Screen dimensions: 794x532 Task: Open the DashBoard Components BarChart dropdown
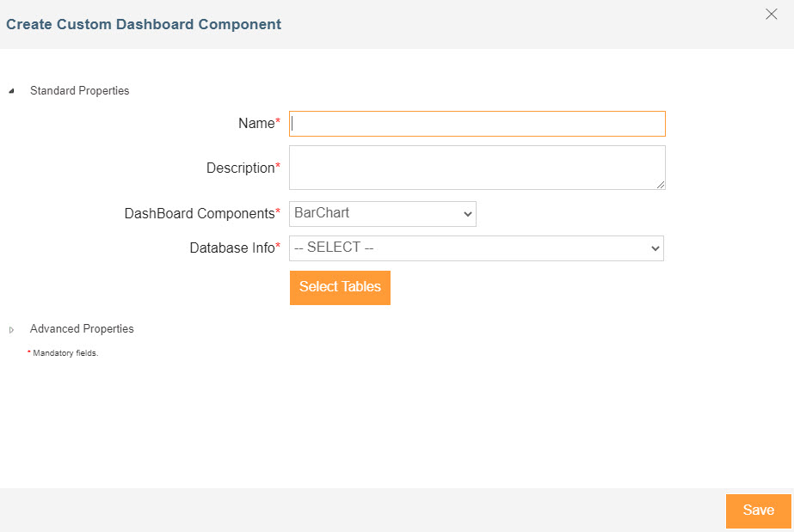click(x=382, y=214)
